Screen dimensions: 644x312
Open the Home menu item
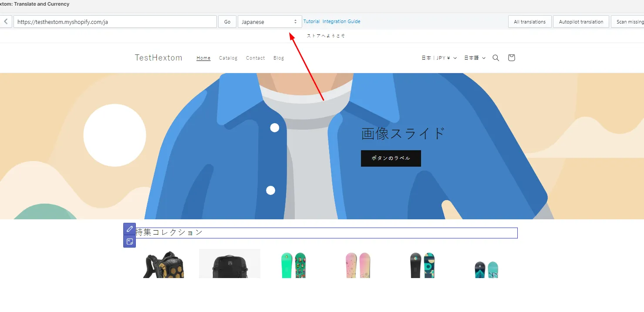203,58
